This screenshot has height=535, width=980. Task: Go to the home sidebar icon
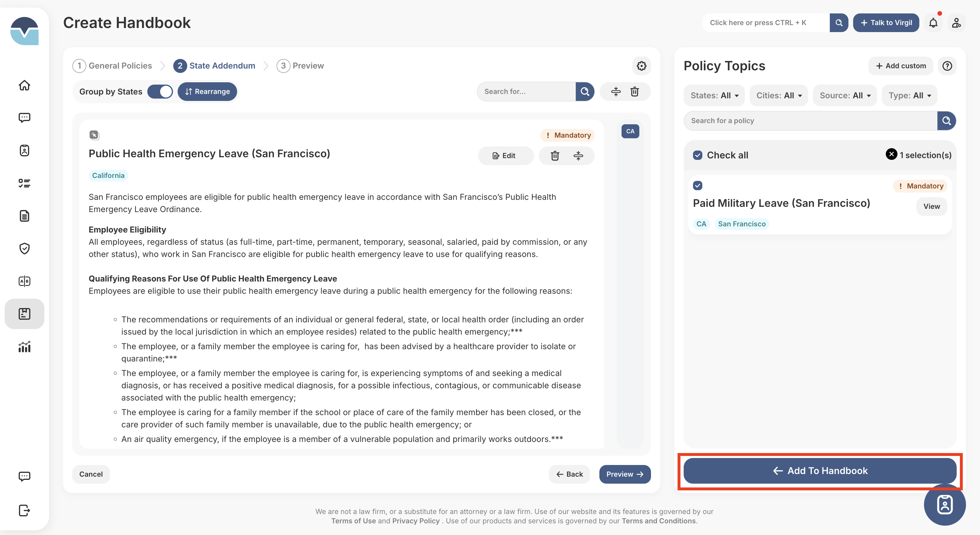tap(24, 85)
